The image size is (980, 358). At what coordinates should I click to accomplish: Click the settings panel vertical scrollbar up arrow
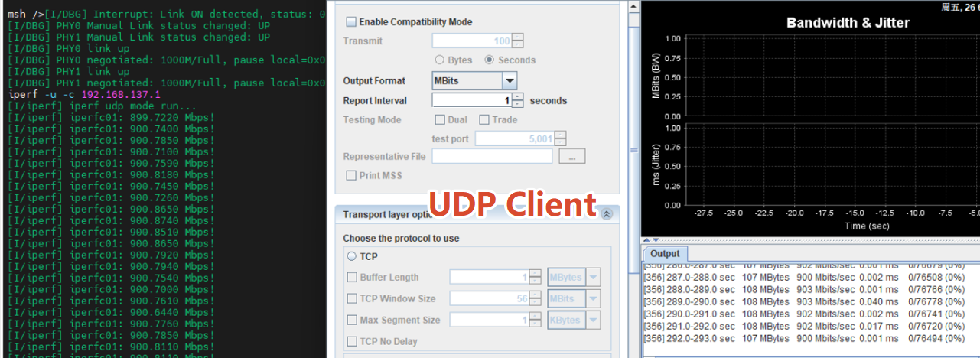click(x=633, y=6)
